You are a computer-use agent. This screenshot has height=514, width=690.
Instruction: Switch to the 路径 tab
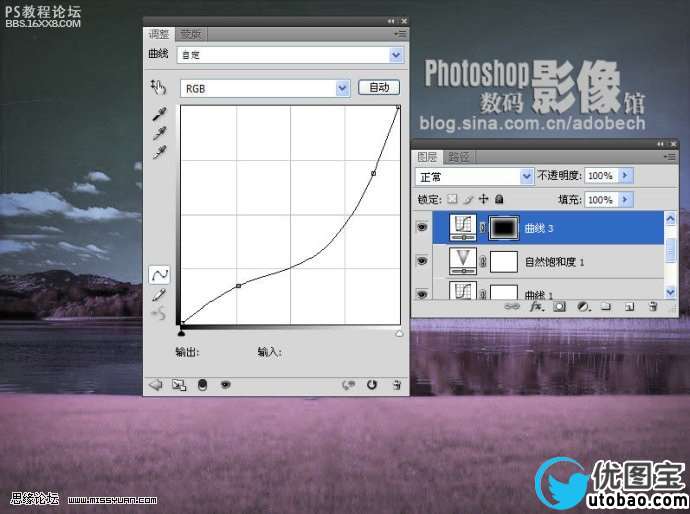(x=459, y=157)
